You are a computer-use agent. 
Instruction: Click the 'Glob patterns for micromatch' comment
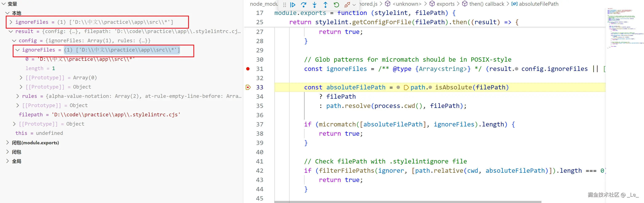pyautogui.click(x=408, y=59)
